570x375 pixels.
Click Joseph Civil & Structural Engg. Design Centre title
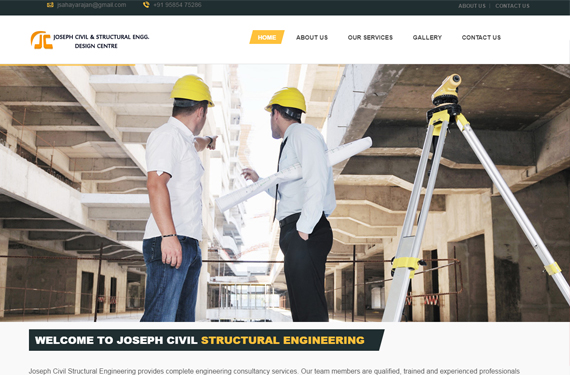click(x=101, y=41)
